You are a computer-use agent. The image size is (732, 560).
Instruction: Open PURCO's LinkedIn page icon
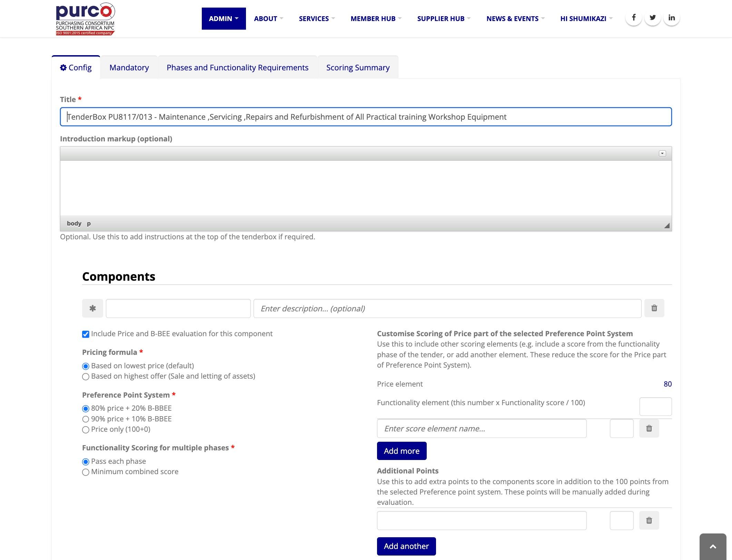tap(671, 18)
